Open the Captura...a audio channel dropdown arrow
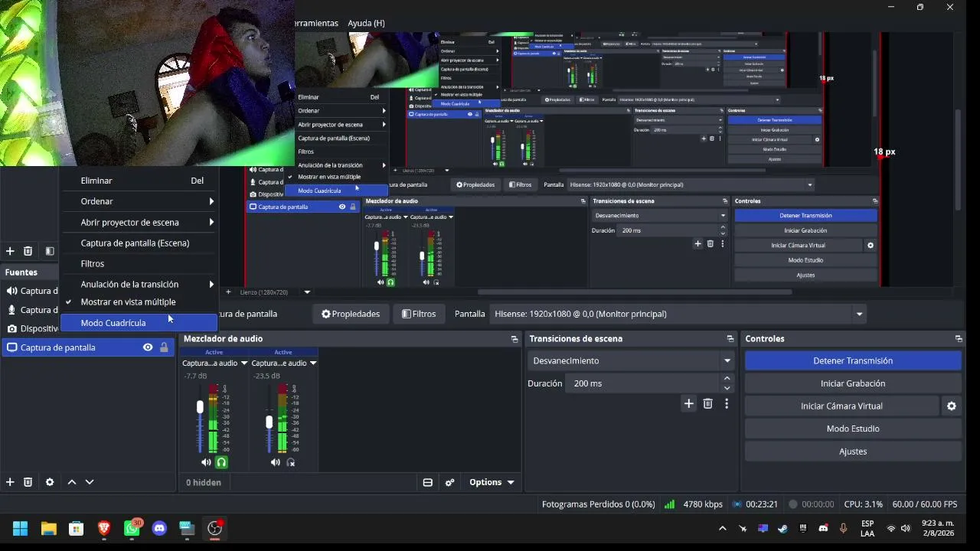This screenshot has width=980, height=551. coord(244,364)
